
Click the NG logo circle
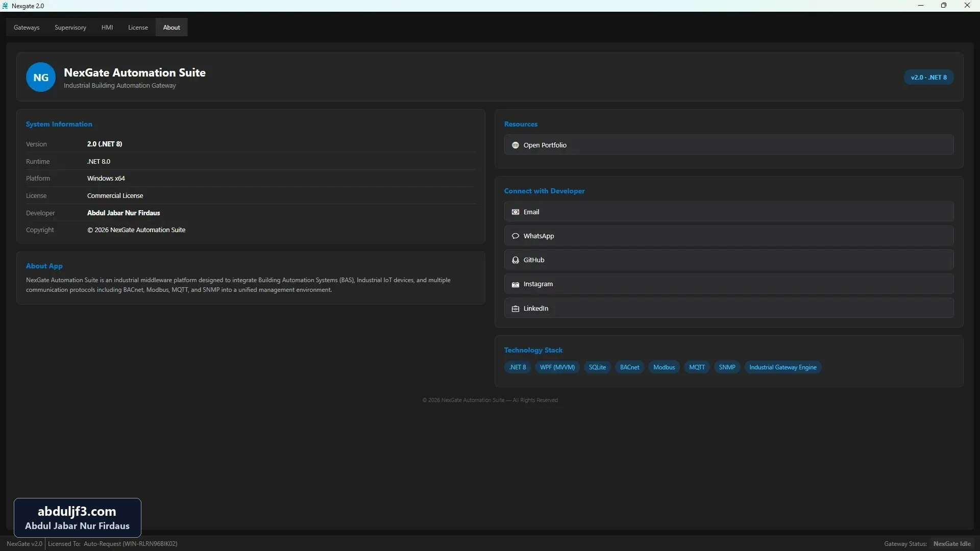point(41,78)
